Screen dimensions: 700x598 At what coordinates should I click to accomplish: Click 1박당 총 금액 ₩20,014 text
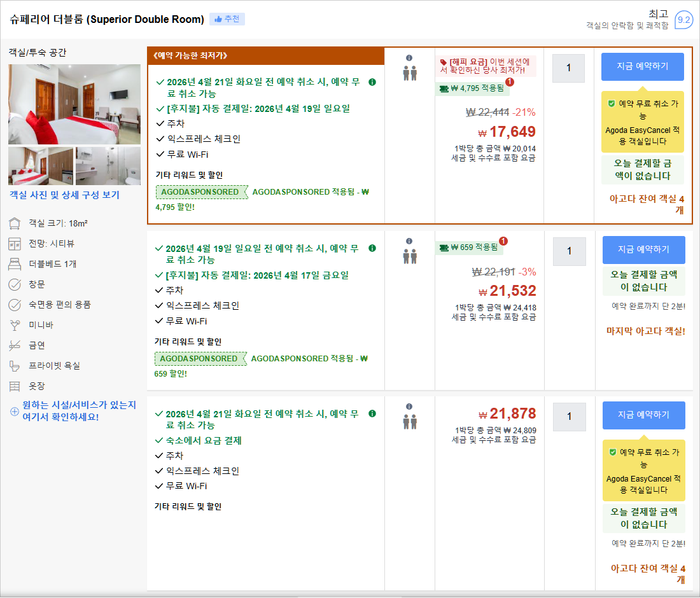pos(495,149)
